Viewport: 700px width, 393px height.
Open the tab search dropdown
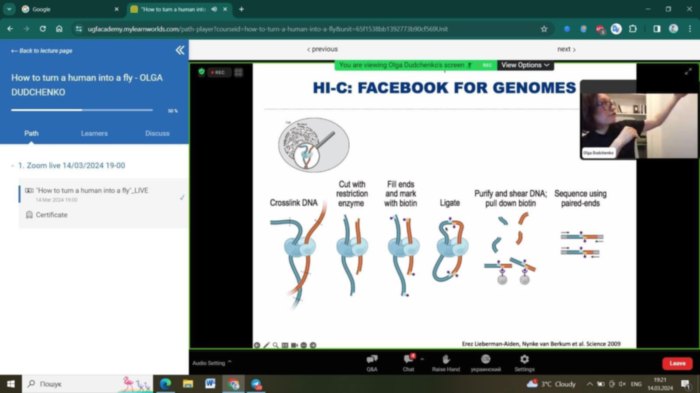(x=9, y=9)
